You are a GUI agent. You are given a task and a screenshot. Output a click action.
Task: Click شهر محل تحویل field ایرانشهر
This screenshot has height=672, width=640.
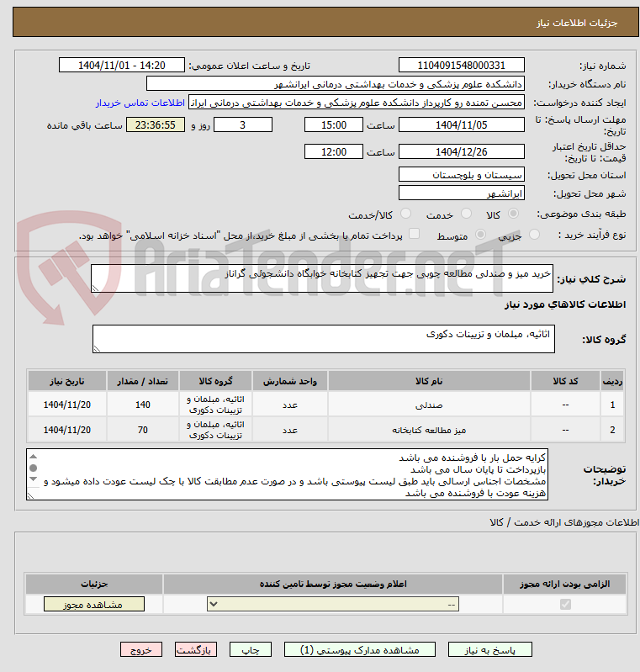point(461,193)
